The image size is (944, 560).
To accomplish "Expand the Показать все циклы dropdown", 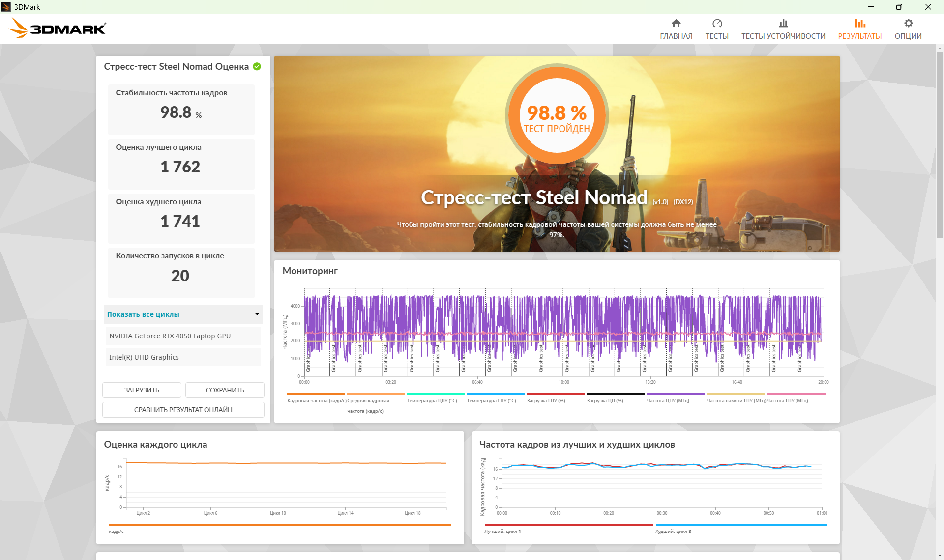I will pos(183,314).
